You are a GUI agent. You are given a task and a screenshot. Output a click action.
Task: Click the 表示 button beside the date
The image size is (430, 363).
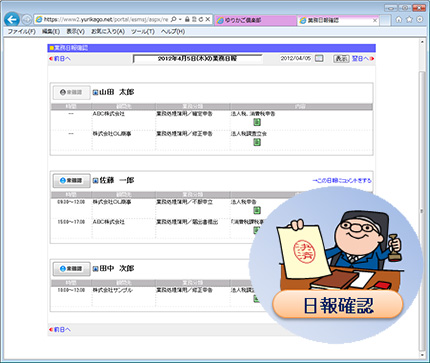click(x=342, y=59)
